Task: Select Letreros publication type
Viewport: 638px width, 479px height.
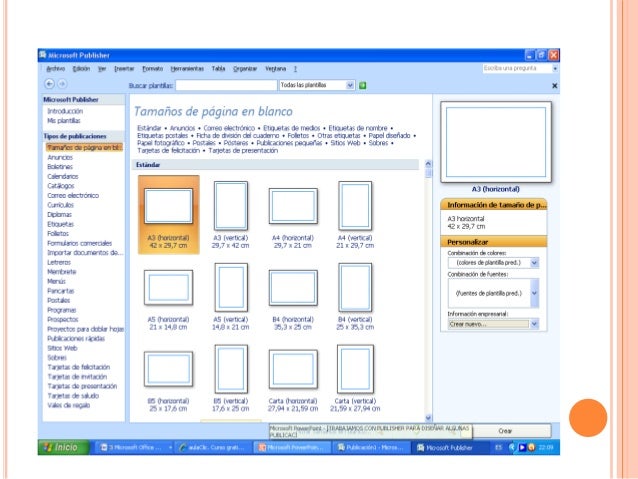Action: point(59,262)
